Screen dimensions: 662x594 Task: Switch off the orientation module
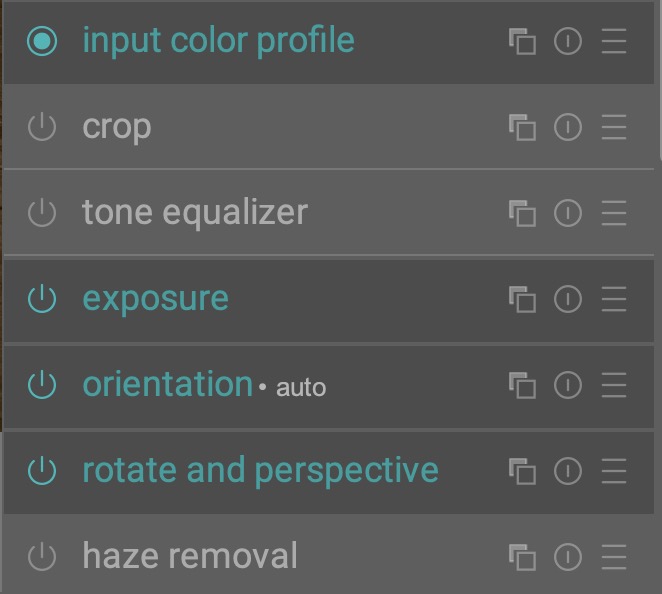coord(42,385)
